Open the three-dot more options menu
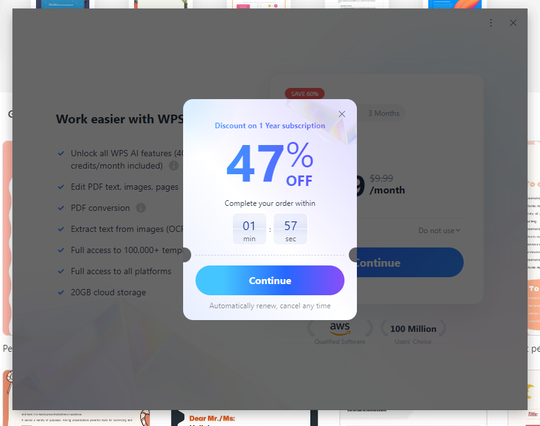540x426 pixels. point(491,23)
